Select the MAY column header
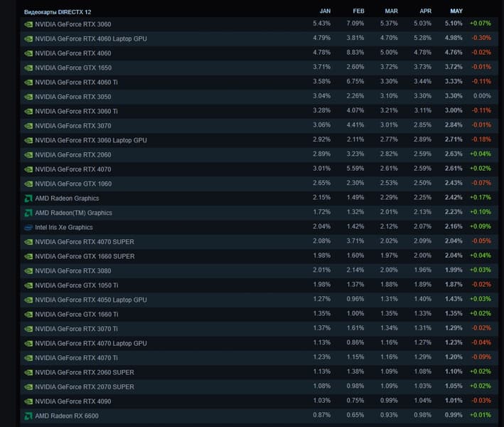 [456, 11]
